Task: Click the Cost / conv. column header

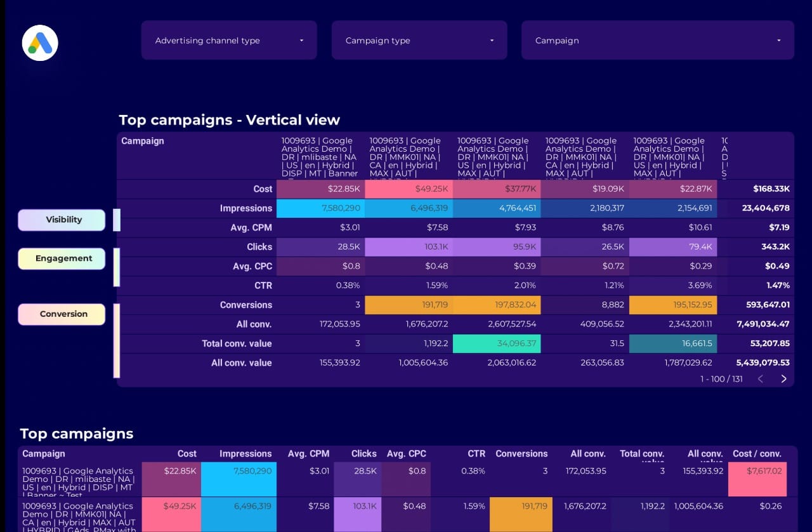Action: point(756,454)
